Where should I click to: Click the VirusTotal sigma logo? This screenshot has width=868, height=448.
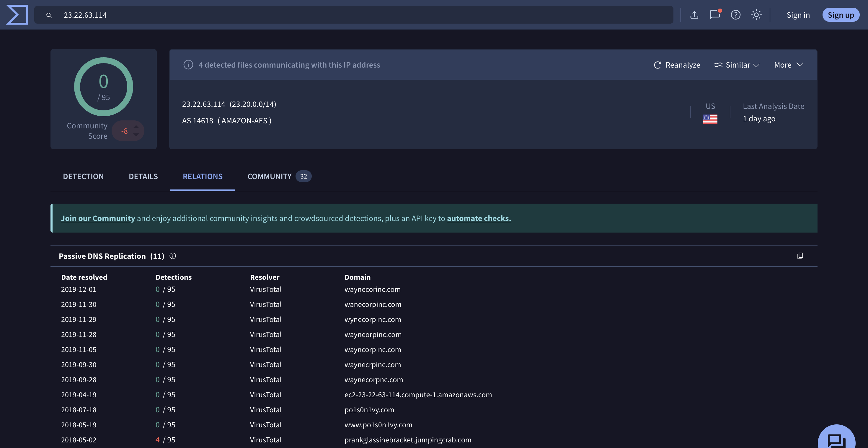tap(17, 15)
